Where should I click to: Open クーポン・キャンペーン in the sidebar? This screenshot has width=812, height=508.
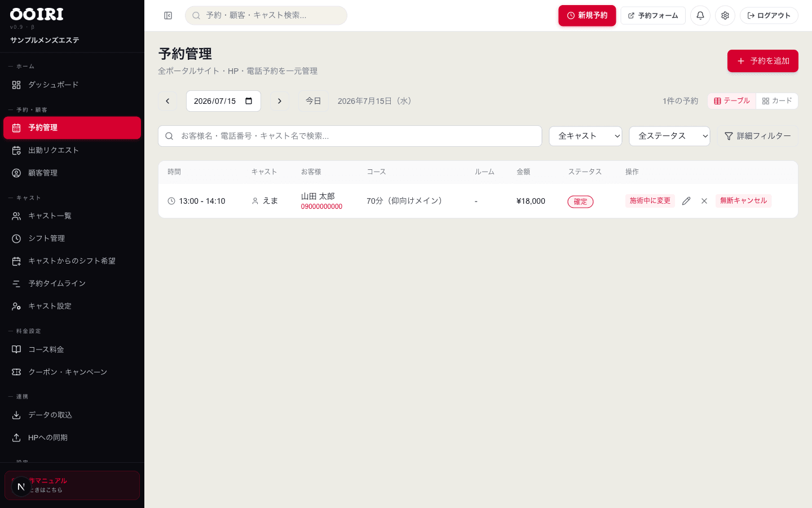point(72,372)
